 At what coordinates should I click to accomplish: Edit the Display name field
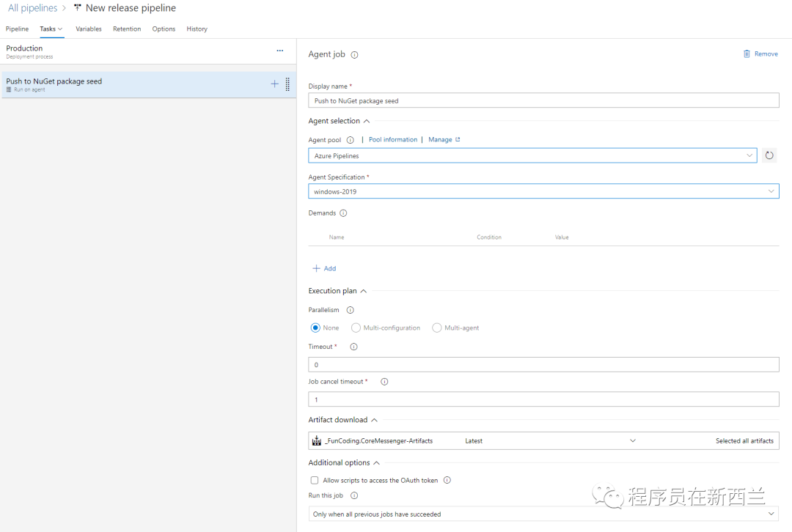coord(543,100)
